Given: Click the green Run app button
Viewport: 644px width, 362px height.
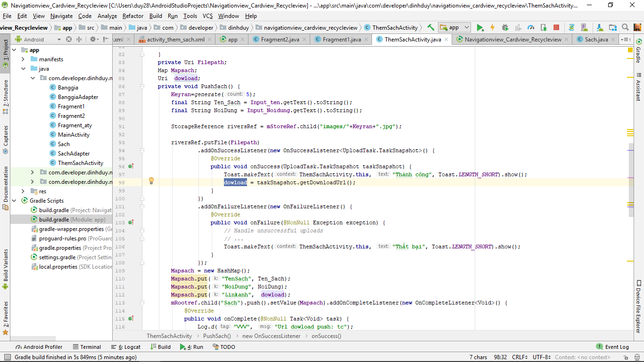Looking at the screenshot, I should [480, 28].
